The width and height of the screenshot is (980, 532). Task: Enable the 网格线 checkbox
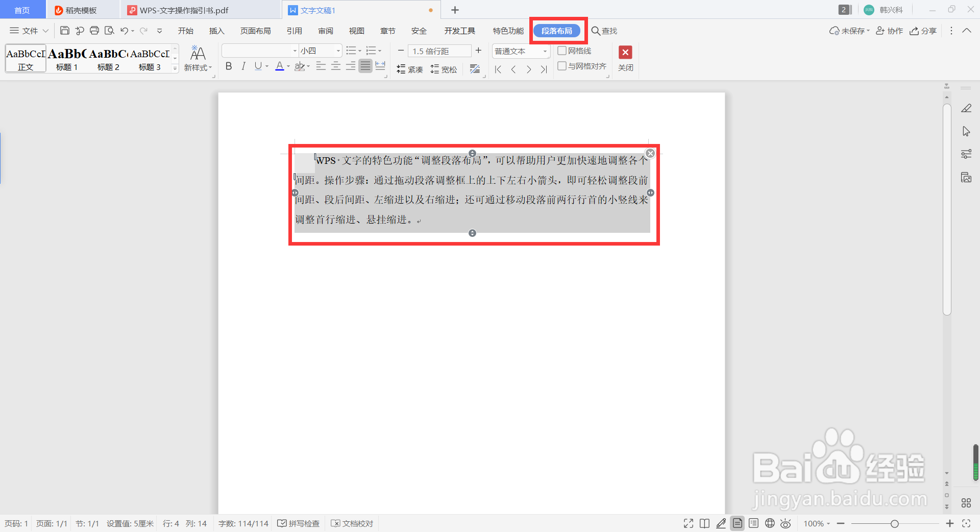562,51
